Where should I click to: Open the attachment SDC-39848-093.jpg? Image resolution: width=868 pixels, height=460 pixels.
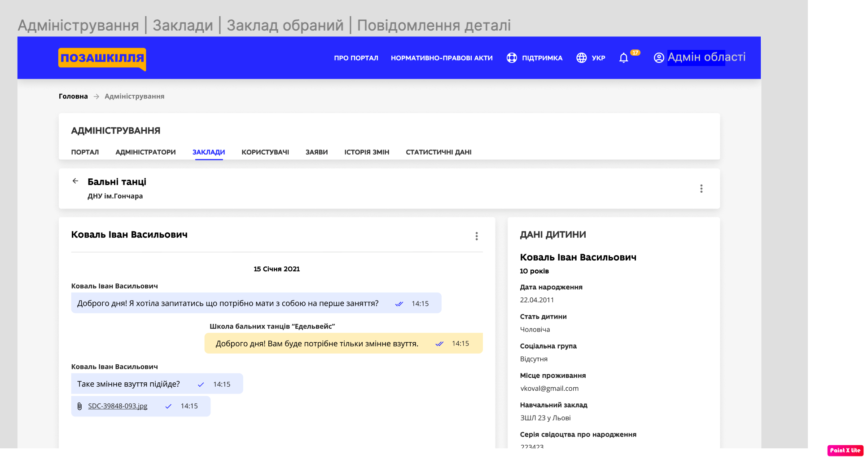point(117,406)
